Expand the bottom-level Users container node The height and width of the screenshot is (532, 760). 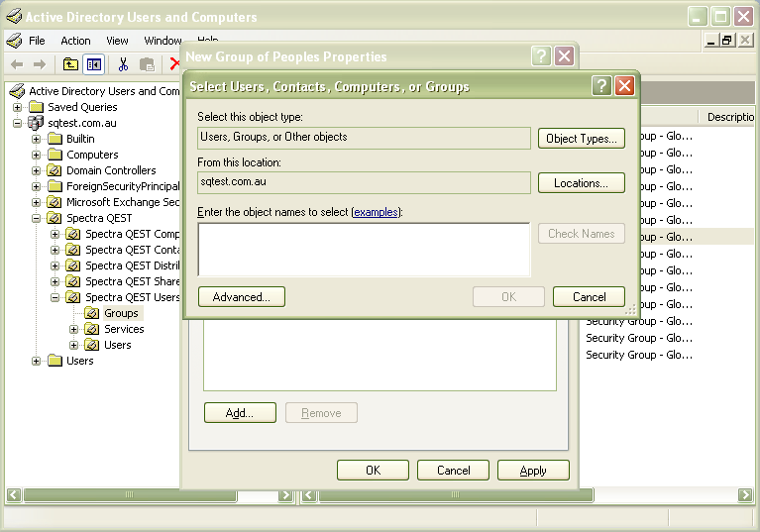click(37, 361)
